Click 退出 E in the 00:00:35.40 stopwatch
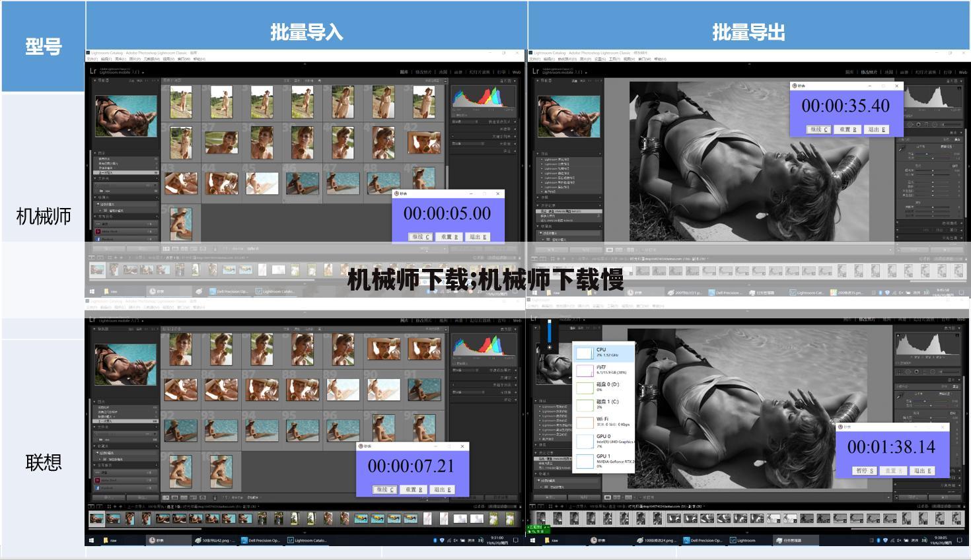 (876, 129)
